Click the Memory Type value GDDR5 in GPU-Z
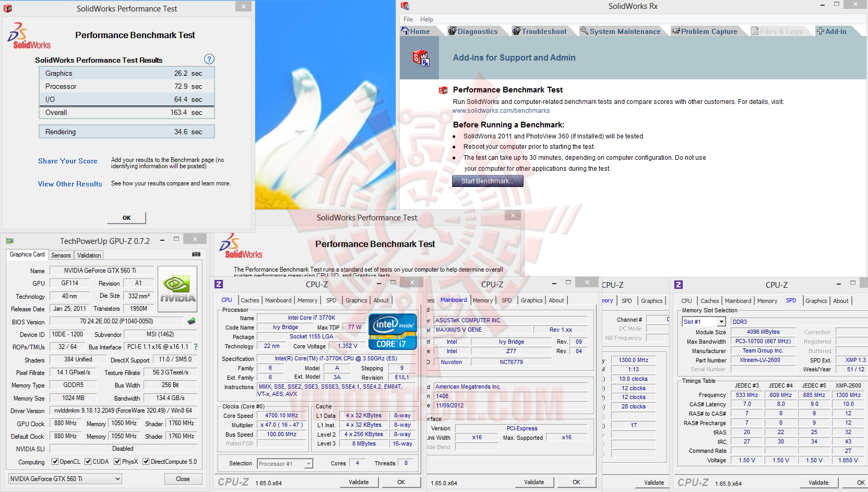The image size is (868, 492). [x=74, y=385]
